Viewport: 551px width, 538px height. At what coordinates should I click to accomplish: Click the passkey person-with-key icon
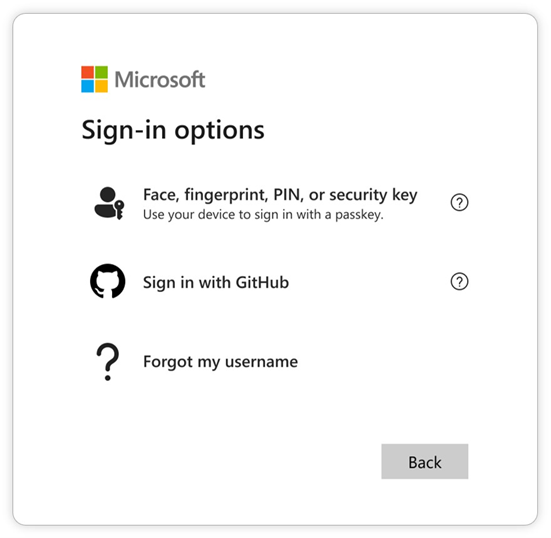pyautogui.click(x=109, y=203)
